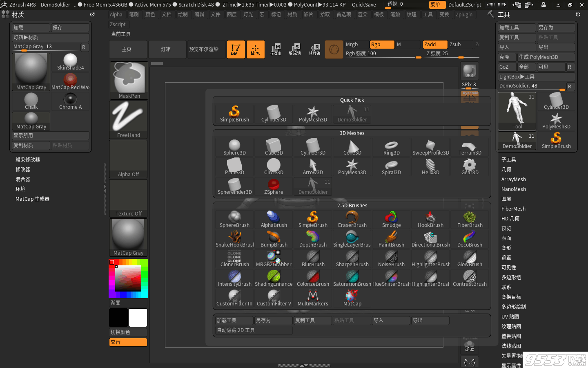
Task: Click 生成 PolyMesh3D button
Action: [546, 57]
